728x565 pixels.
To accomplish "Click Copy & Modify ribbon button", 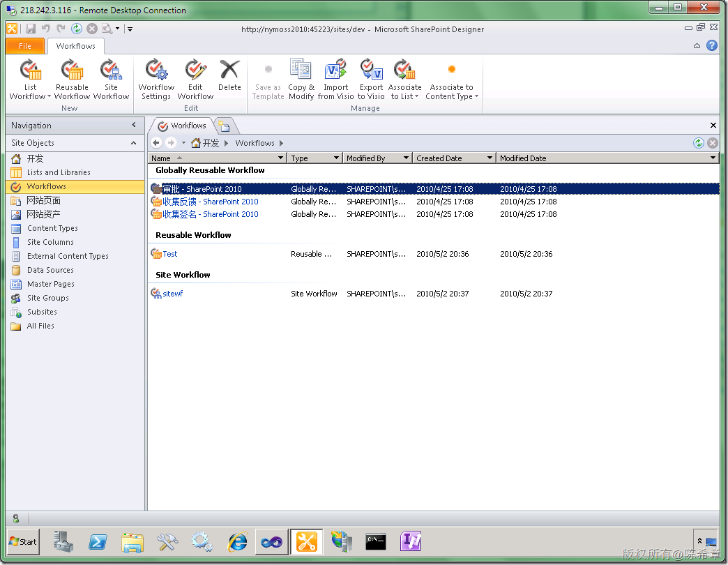I will coord(301,79).
